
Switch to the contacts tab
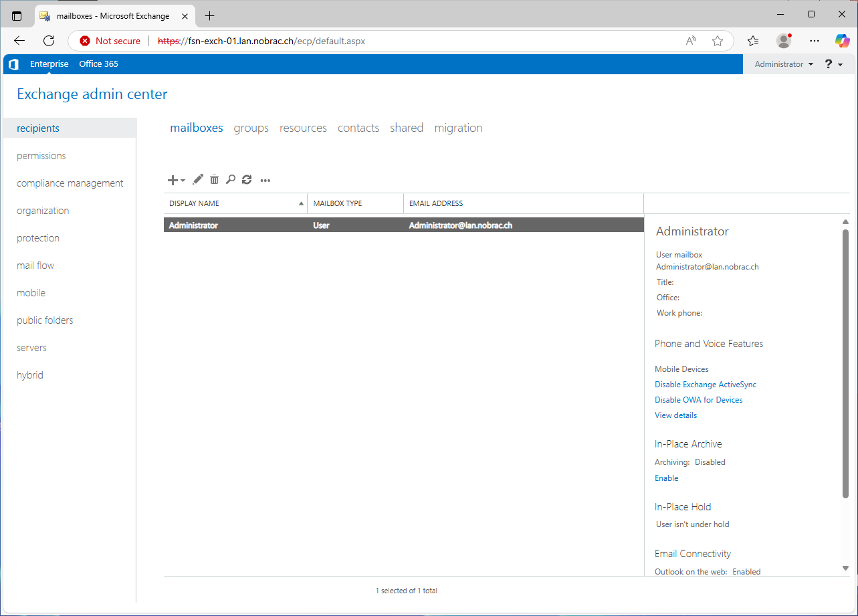pyautogui.click(x=358, y=128)
